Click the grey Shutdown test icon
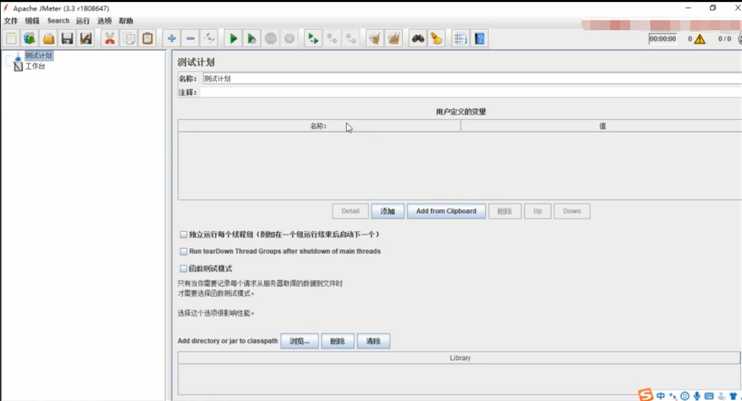742x401 pixels. [x=289, y=38]
